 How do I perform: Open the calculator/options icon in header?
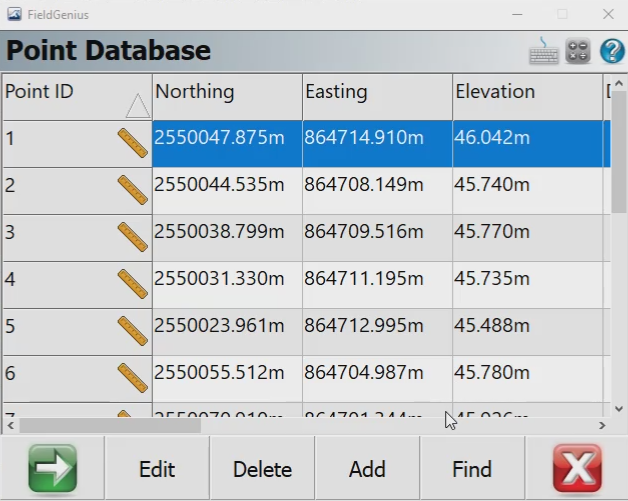578,51
